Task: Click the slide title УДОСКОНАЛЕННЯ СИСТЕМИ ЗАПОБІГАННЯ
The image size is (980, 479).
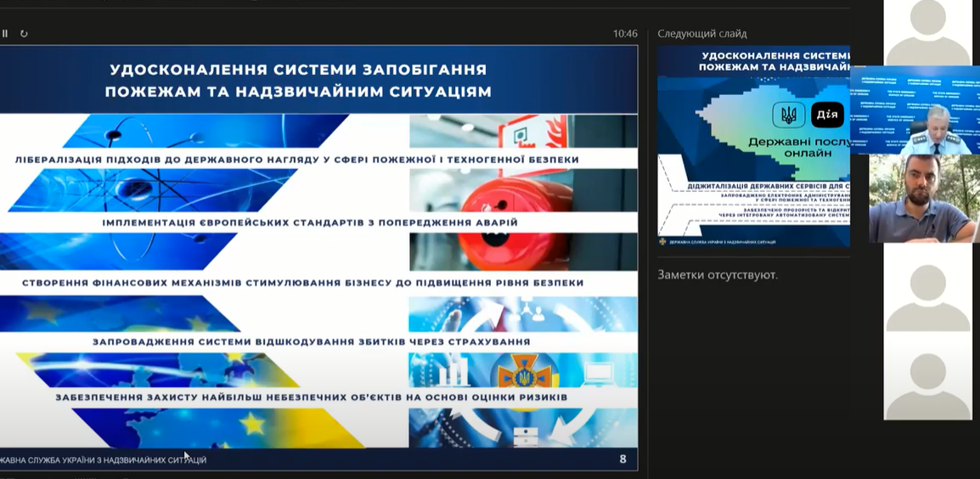Action: (297, 70)
